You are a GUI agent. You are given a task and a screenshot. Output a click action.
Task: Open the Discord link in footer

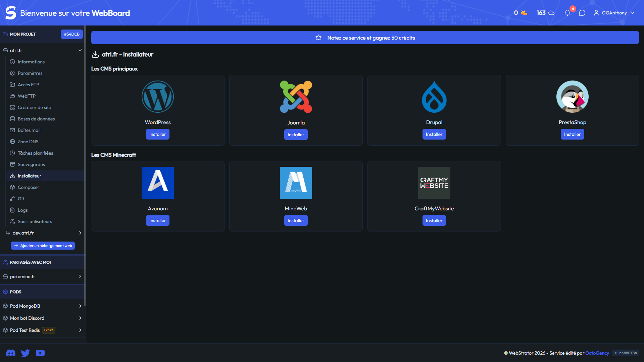[11, 353]
